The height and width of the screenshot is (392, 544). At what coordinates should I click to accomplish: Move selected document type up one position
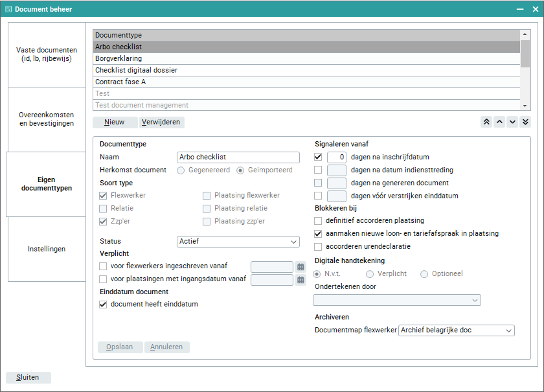coord(499,122)
